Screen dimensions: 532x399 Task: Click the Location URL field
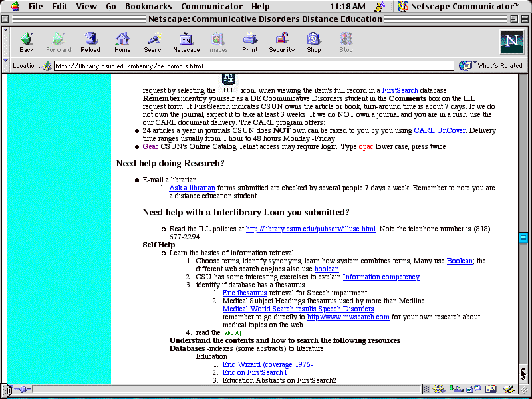[x=253, y=66]
